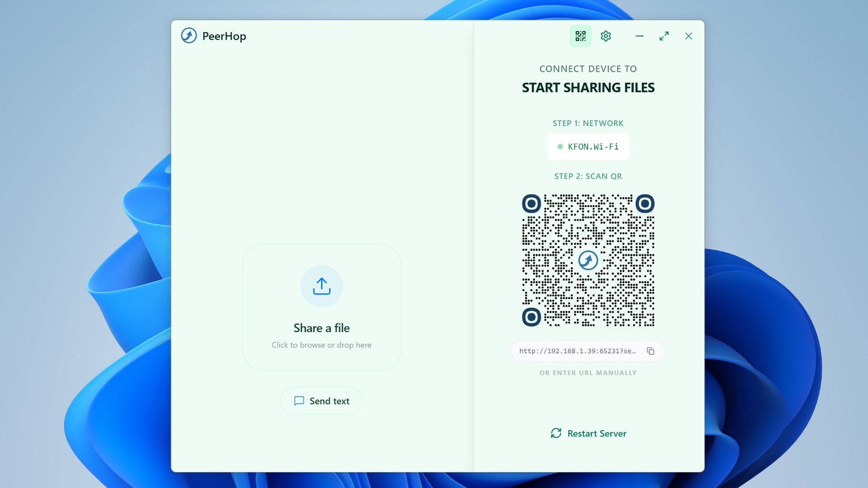Click the circular refresh arrows icon
The image size is (868, 488).
click(556, 433)
